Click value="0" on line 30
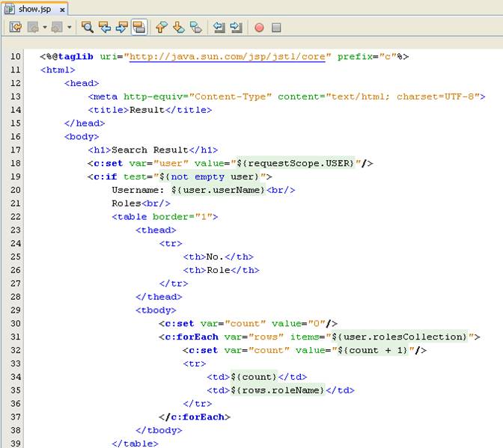The image size is (503, 448). pyautogui.click(x=299, y=324)
